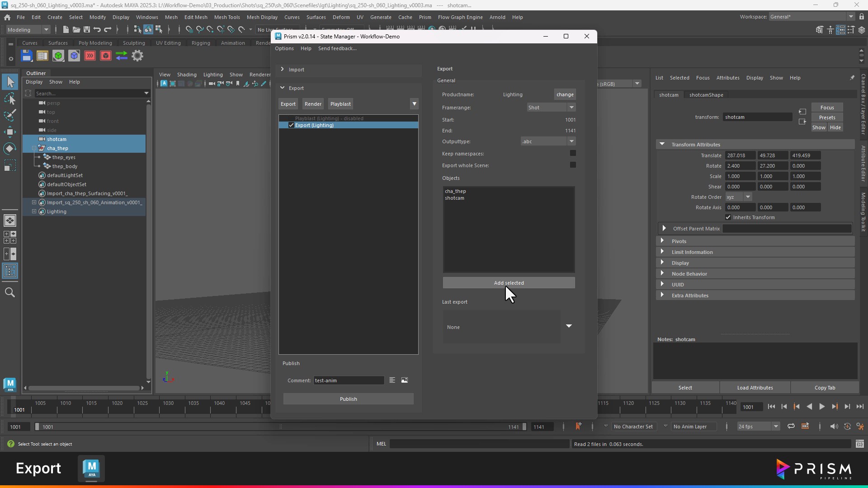Click the Render state button
The image size is (868, 488).
313,104
